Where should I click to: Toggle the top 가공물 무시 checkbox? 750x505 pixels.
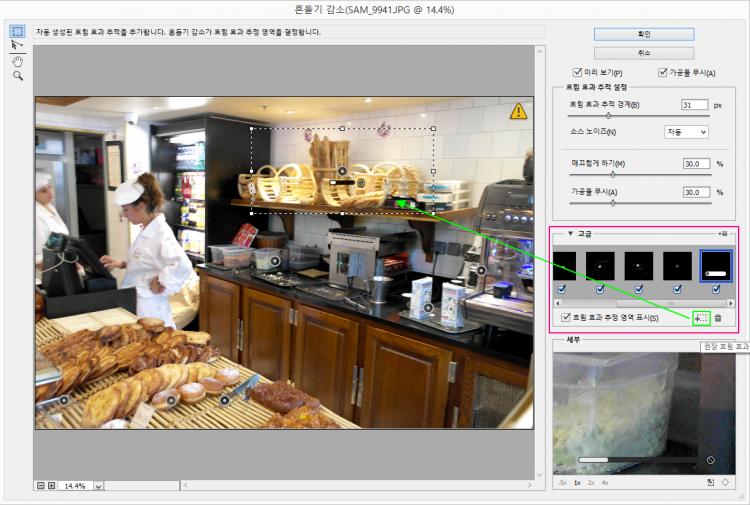(x=662, y=72)
